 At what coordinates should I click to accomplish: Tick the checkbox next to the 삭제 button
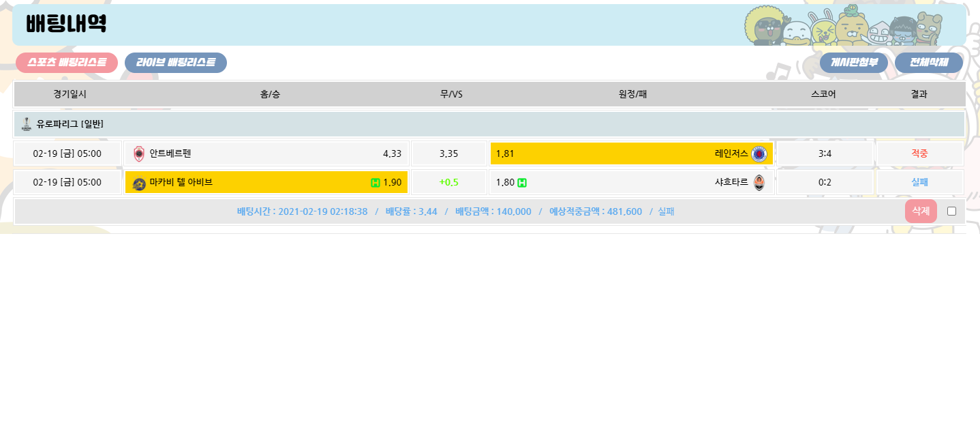(951, 211)
